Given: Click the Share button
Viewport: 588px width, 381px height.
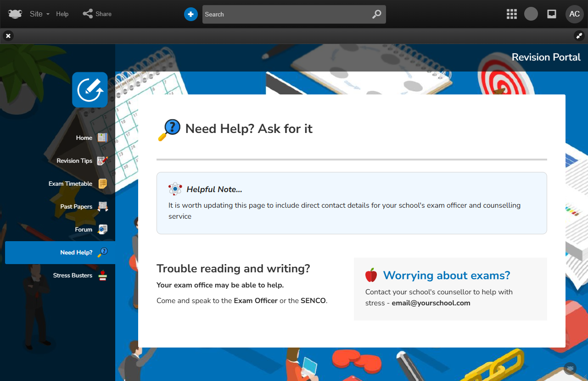Looking at the screenshot, I should coord(97,14).
